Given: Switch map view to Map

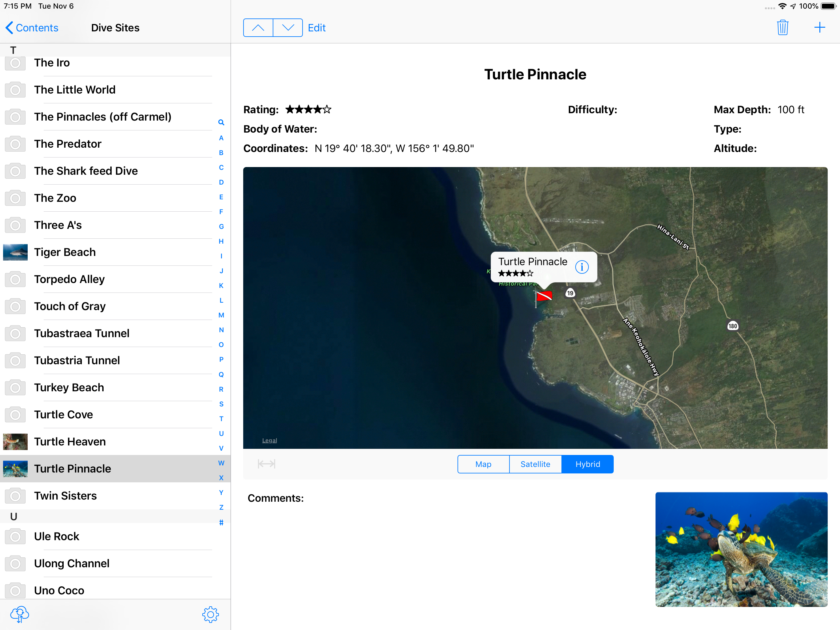Looking at the screenshot, I should [x=483, y=464].
